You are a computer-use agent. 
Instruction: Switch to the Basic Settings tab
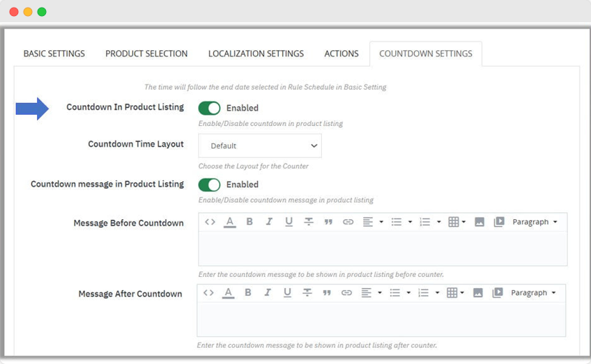[54, 54]
